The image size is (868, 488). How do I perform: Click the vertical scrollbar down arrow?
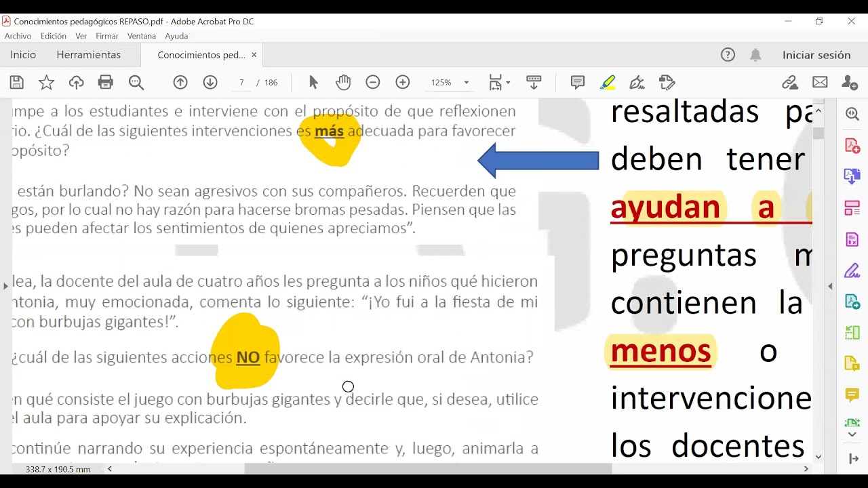pyautogui.click(x=818, y=457)
